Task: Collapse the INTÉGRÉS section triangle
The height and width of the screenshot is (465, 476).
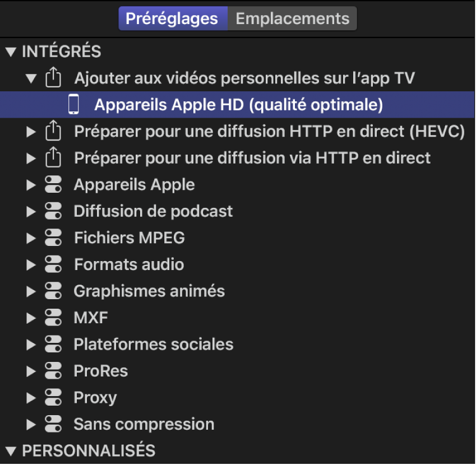Action: pyautogui.click(x=10, y=52)
